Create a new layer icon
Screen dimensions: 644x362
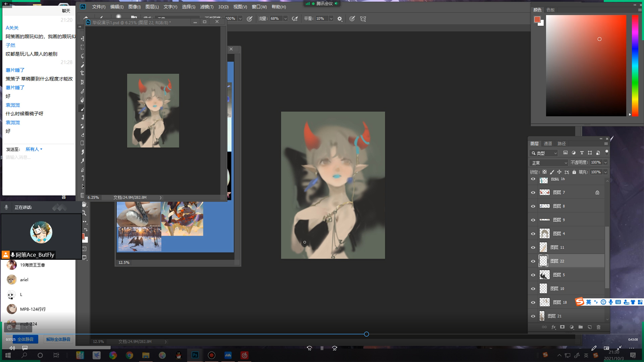(x=590, y=327)
